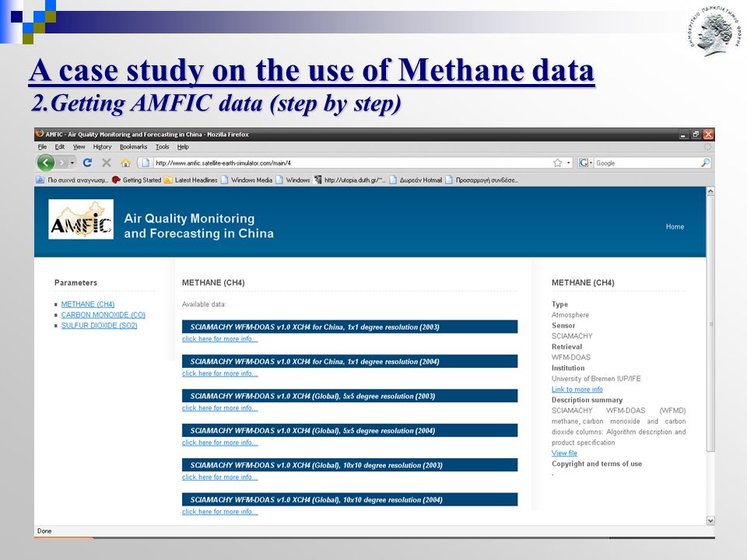Open China 1x1 degree resolution (2004) dataset
The height and width of the screenshot is (560, 747).
tap(349, 362)
